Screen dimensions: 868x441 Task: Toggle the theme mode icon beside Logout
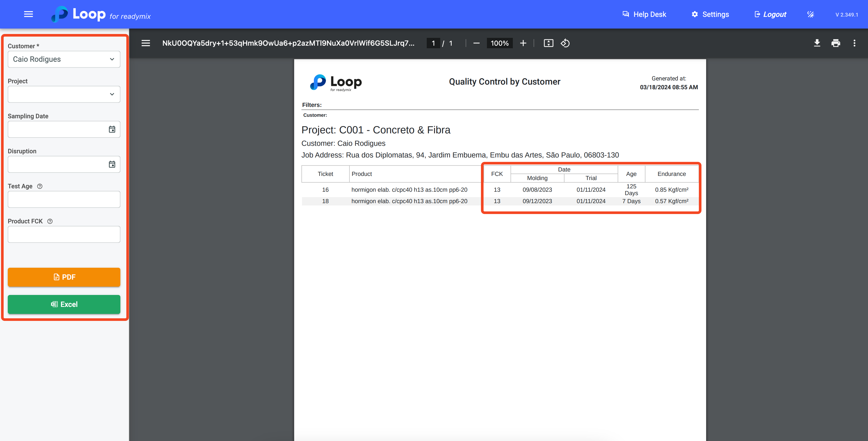pos(811,14)
